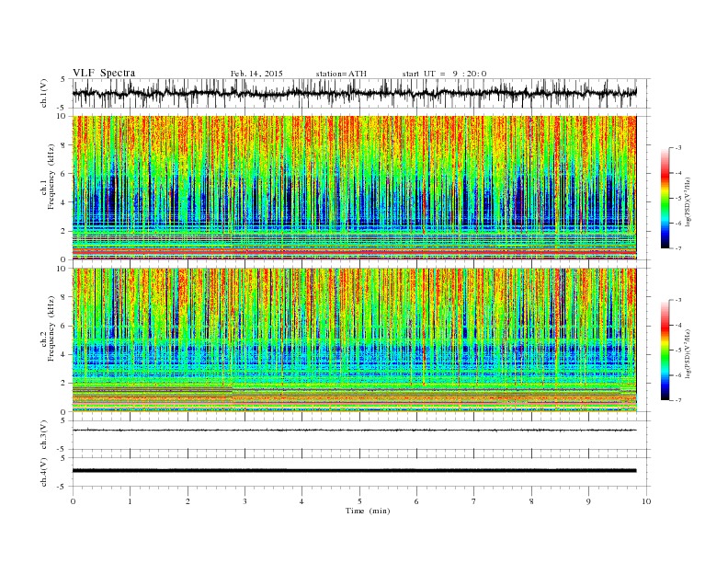
Task: Click the "Time (min)" axis label
Action: (368, 511)
